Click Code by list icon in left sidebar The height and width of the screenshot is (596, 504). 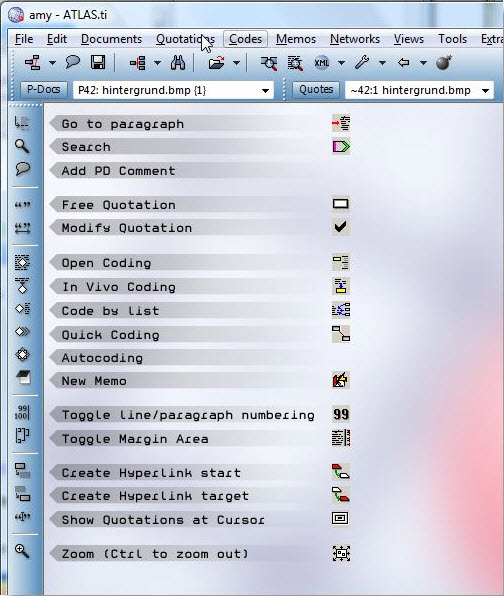tap(22, 309)
